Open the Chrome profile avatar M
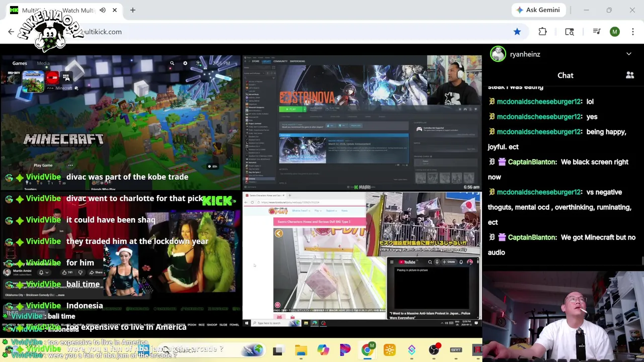 click(615, 32)
